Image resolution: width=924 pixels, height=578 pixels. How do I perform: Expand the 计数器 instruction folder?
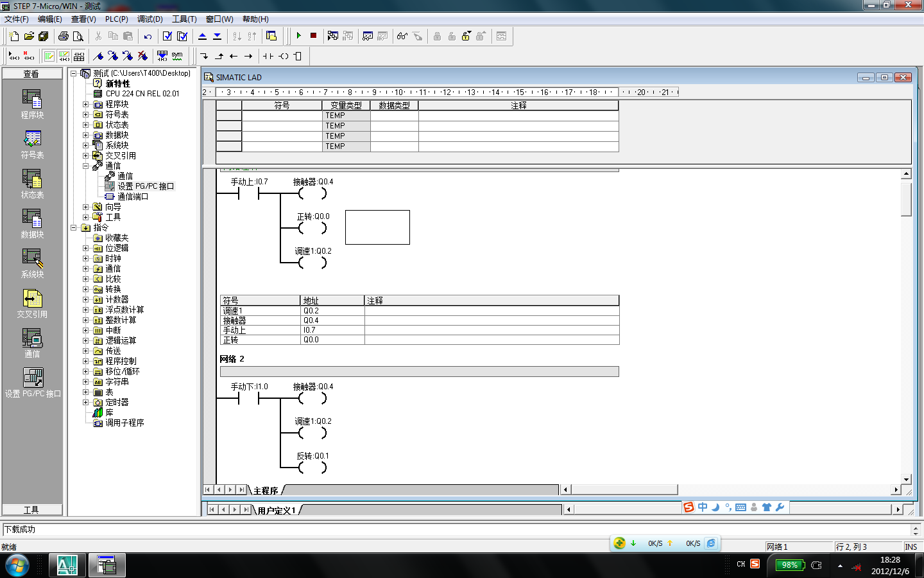pos(86,299)
